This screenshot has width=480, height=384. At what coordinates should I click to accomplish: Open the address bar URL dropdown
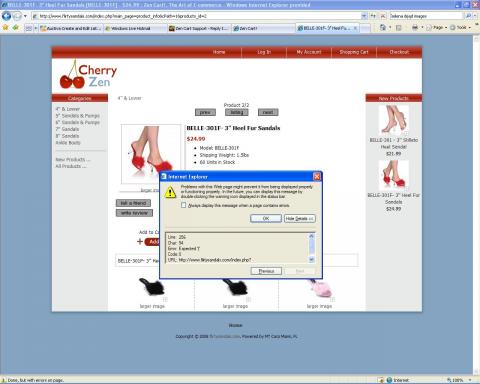pyautogui.click(x=364, y=16)
